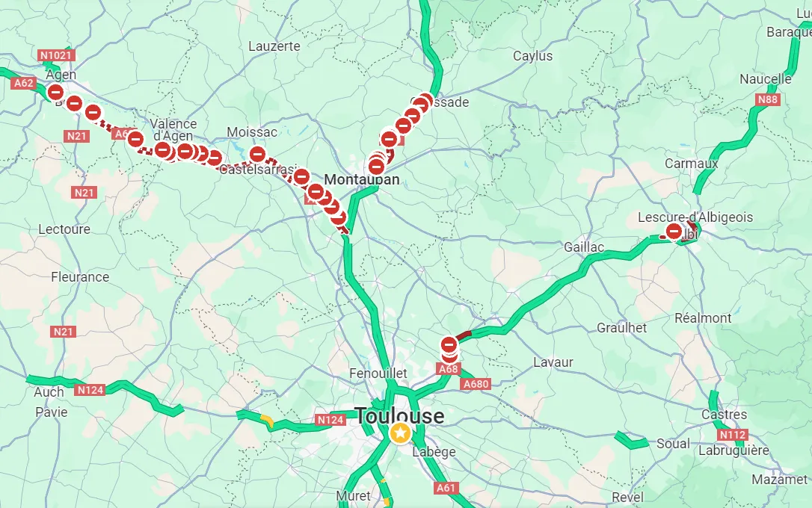Select the A62 road shield
The width and height of the screenshot is (812, 508).
pos(24,83)
